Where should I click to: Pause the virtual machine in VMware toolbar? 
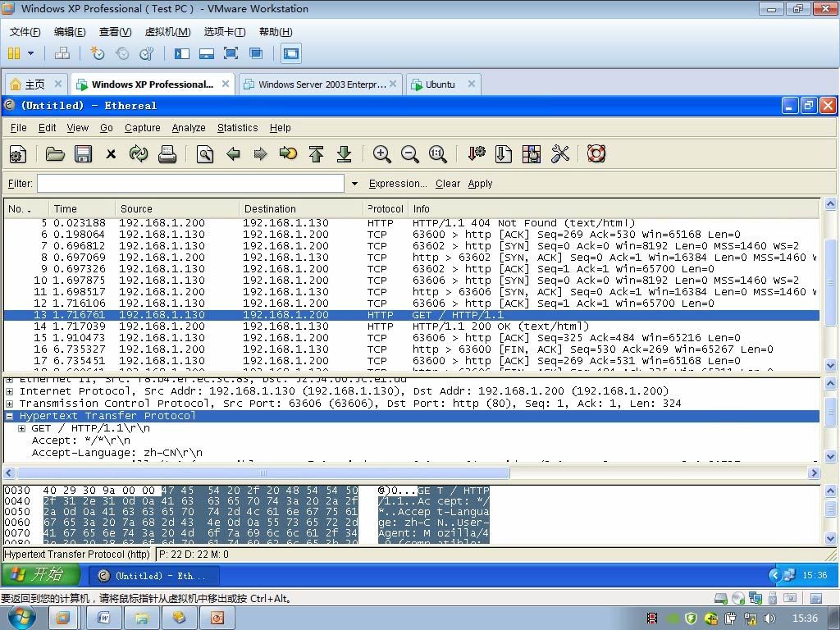pyautogui.click(x=14, y=53)
